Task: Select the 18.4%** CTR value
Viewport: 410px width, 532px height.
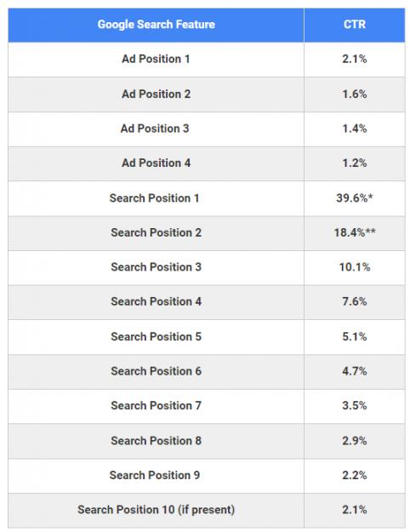Action: (x=355, y=232)
